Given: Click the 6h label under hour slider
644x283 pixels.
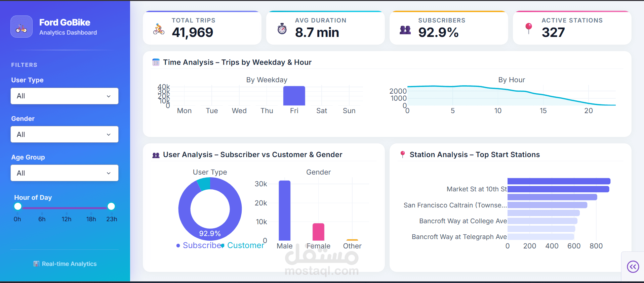Looking at the screenshot, I should tap(42, 219).
